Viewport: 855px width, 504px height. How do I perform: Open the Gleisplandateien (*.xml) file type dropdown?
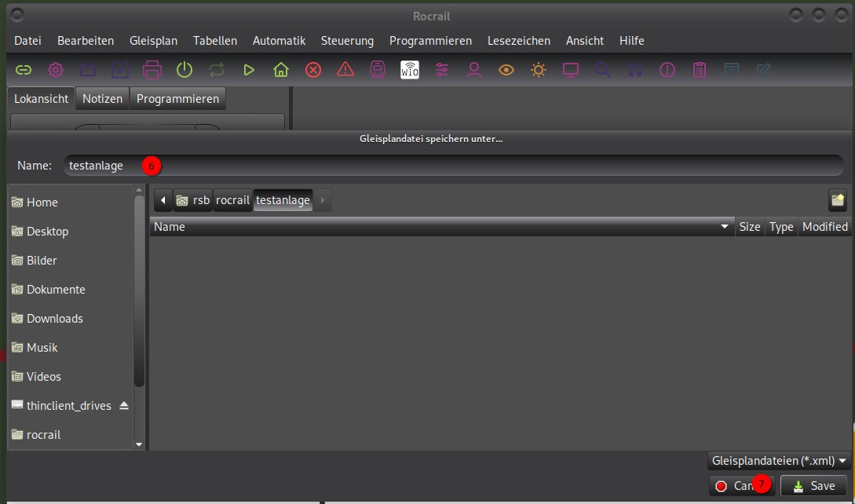point(779,461)
